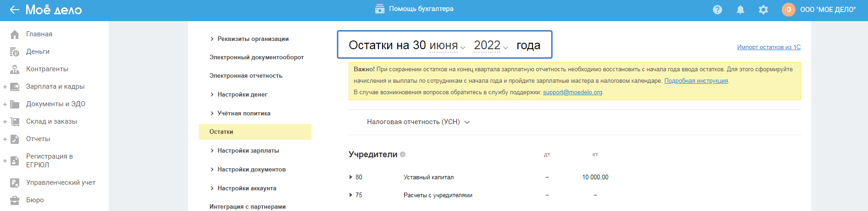
Task: Click the orange account avatar icon
Action: [x=788, y=10]
